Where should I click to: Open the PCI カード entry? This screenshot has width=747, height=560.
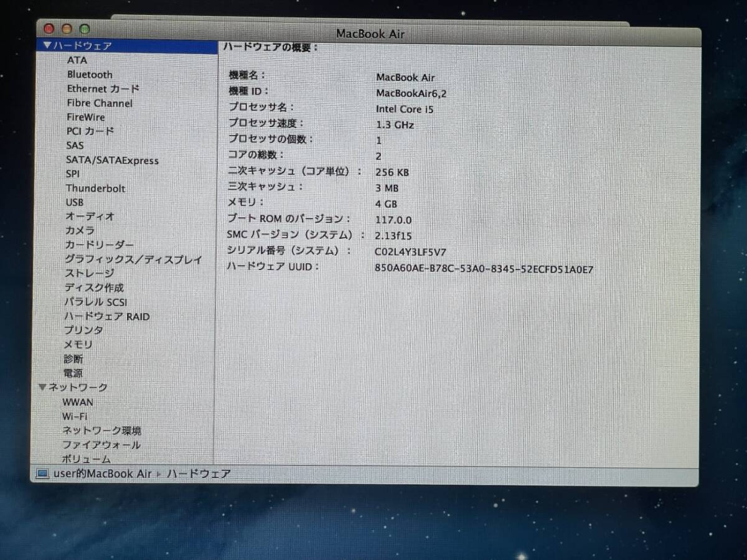[90, 131]
